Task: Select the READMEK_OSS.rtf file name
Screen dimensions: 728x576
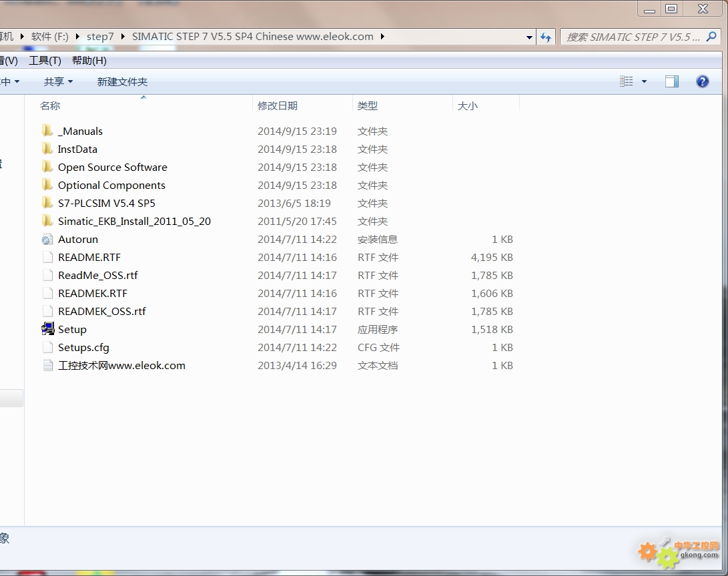Action: [101, 311]
